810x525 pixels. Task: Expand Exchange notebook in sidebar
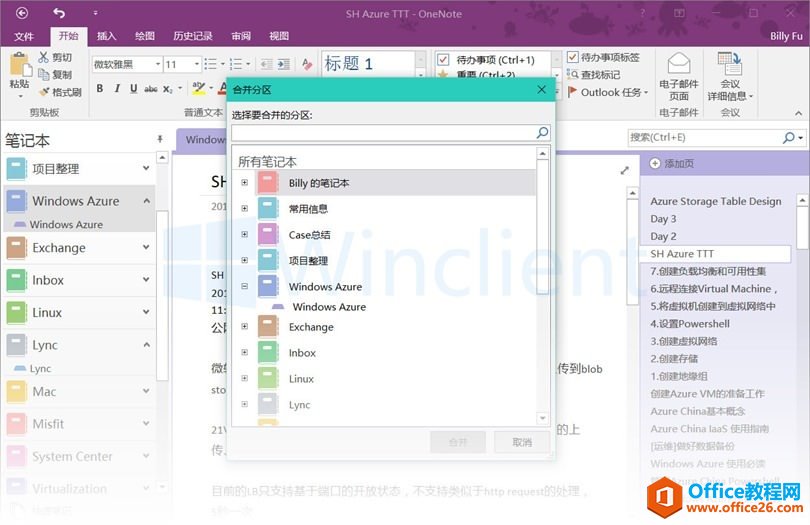tap(147, 247)
